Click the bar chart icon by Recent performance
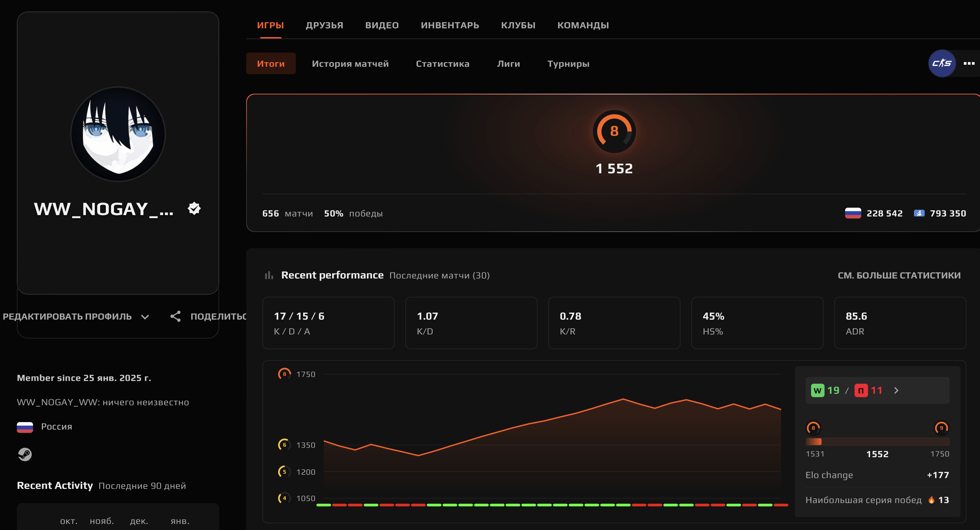 click(269, 275)
